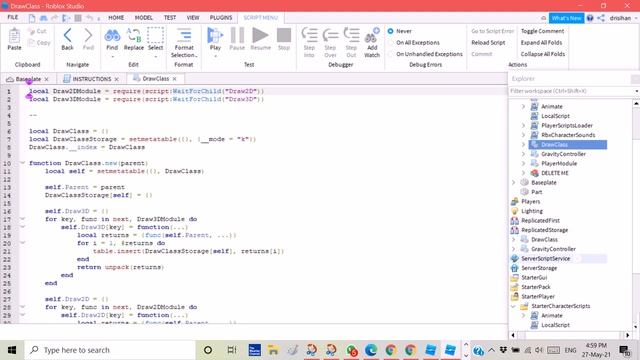Click the share icon beside username

[x=601, y=18]
